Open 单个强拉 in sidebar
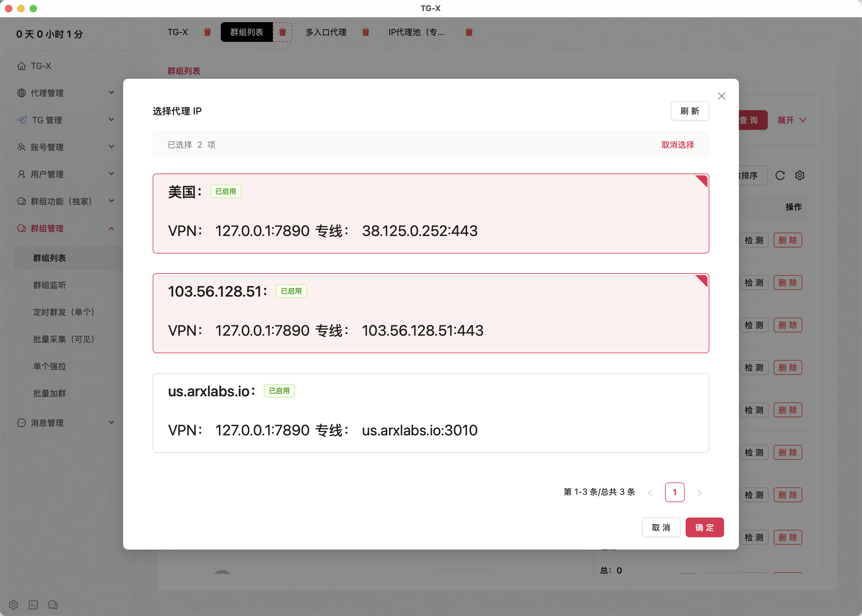The height and width of the screenshot is (616, 862). 50,366
